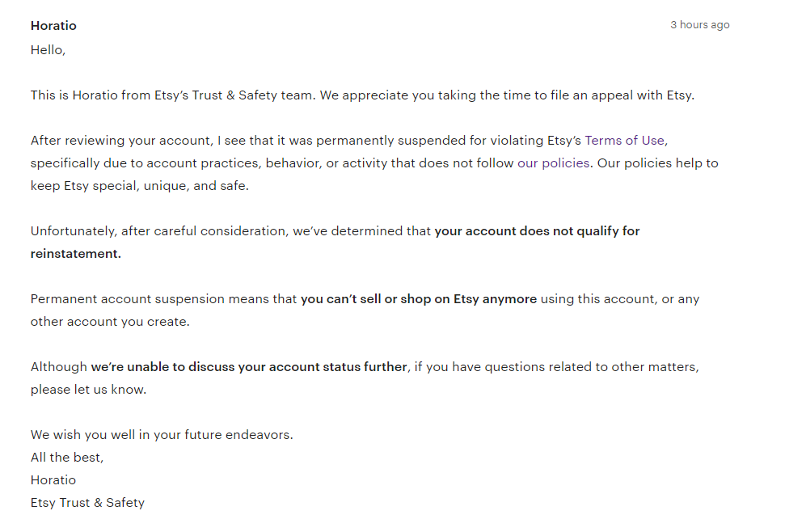Click the text 'please let us know.'
This screenshot has width=806, height=532.
coord(88,390)
